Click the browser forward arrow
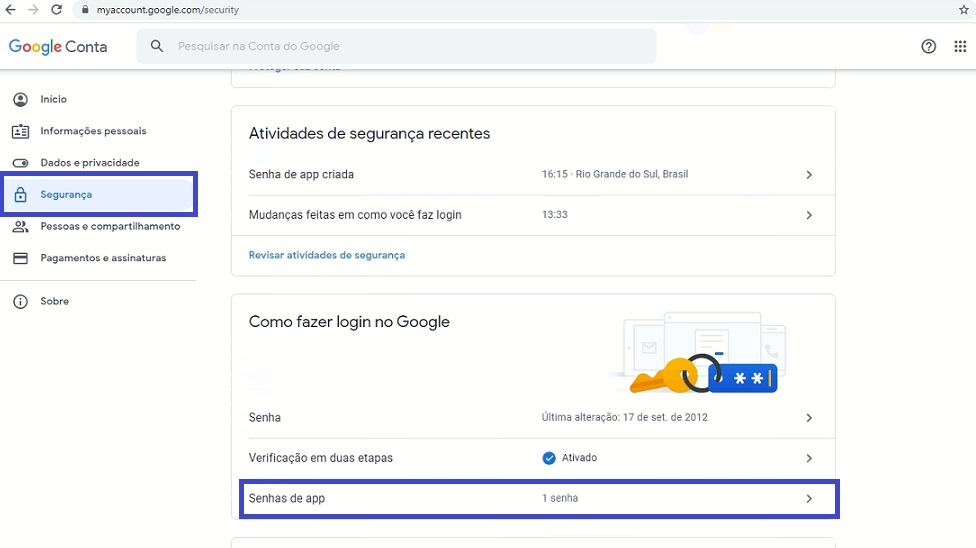 click(33, 9)
